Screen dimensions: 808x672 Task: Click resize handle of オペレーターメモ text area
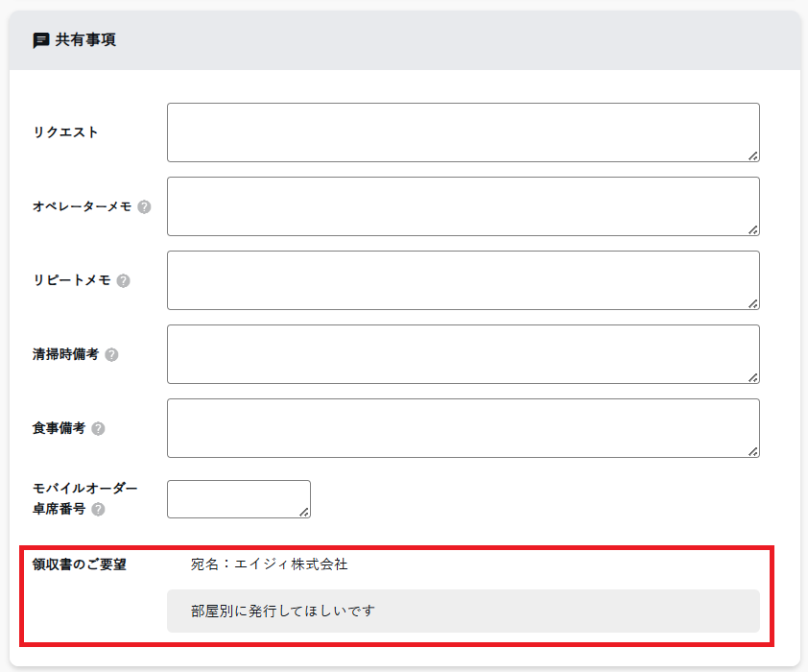(753, 229)
